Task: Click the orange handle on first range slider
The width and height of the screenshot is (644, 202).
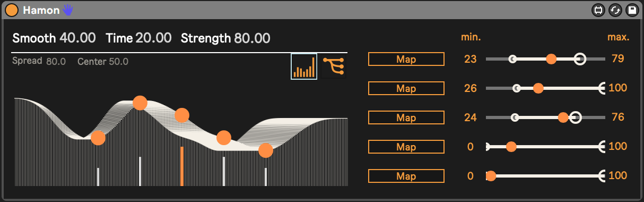Action: [551, 59]
